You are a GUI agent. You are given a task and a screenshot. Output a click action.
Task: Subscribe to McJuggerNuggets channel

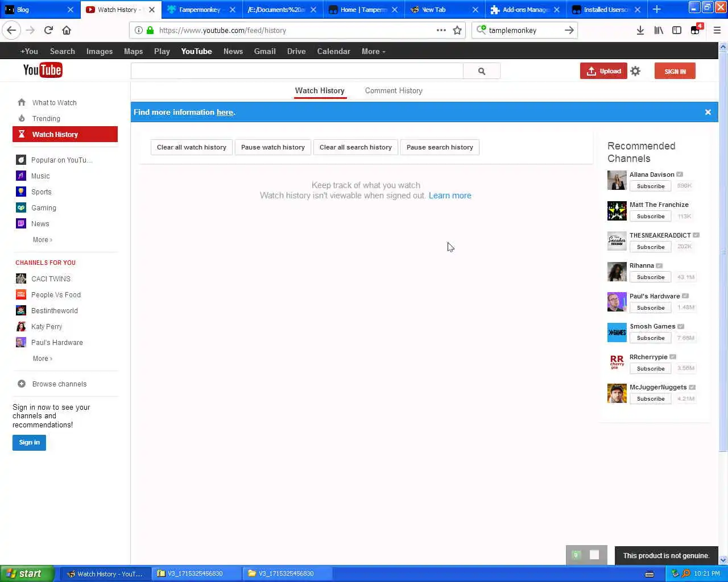651,399
